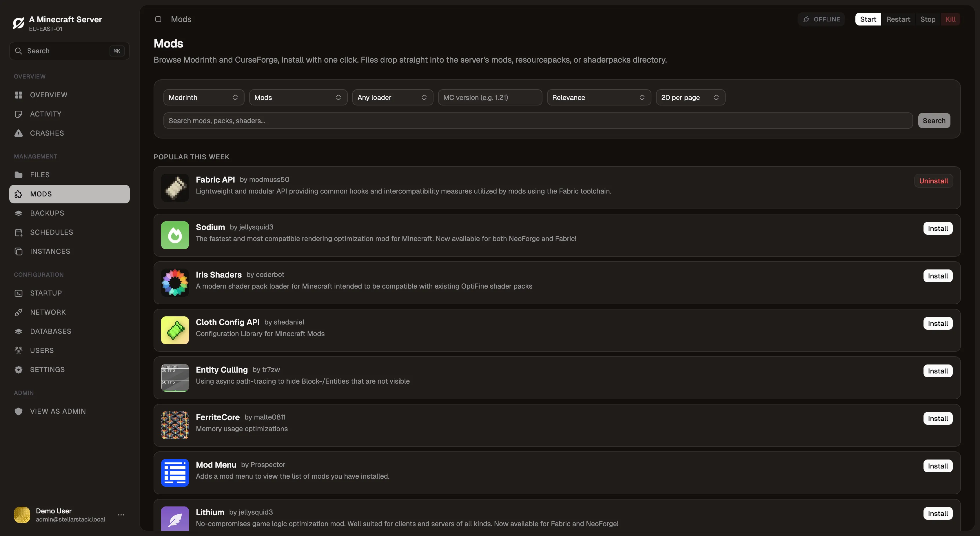Click the Instances copy icon
This screenshot has height=536, width=980.
pos(18,251)
